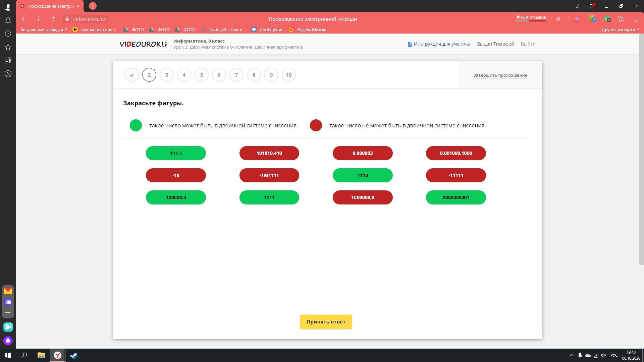Viewport: 644px width, 362px height.
Task: Open the notifications bell in sidebar
Action: tap(8, 20)
